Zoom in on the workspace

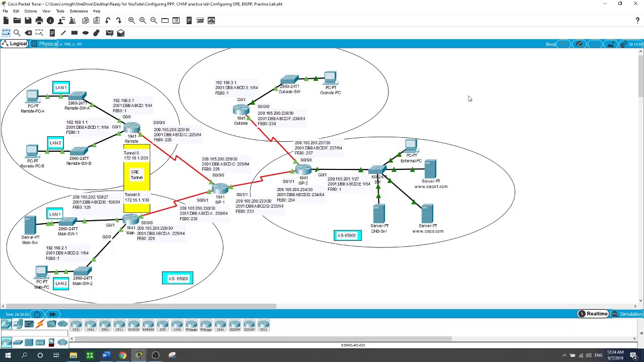131,21
